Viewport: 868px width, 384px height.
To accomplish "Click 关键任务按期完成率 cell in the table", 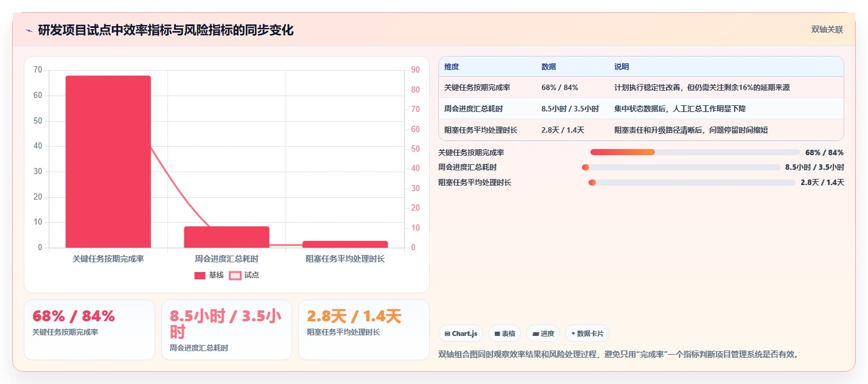I will coord(477,88).
